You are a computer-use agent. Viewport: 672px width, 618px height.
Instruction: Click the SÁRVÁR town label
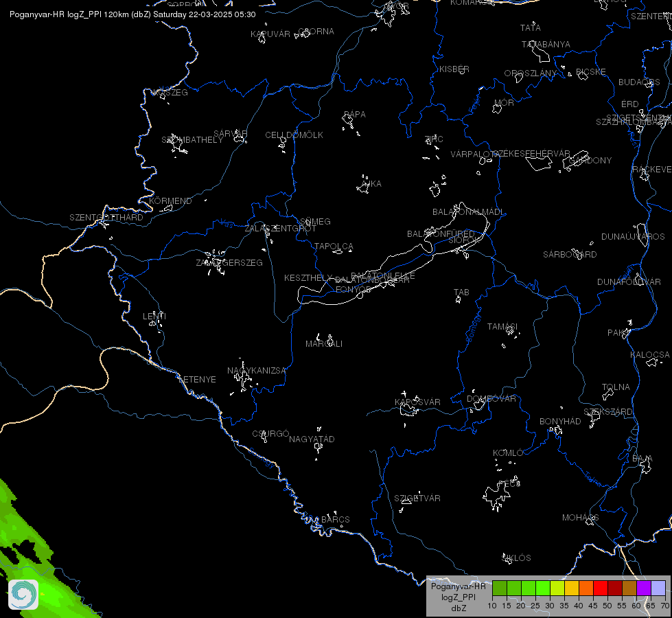(x=231, y=134)
